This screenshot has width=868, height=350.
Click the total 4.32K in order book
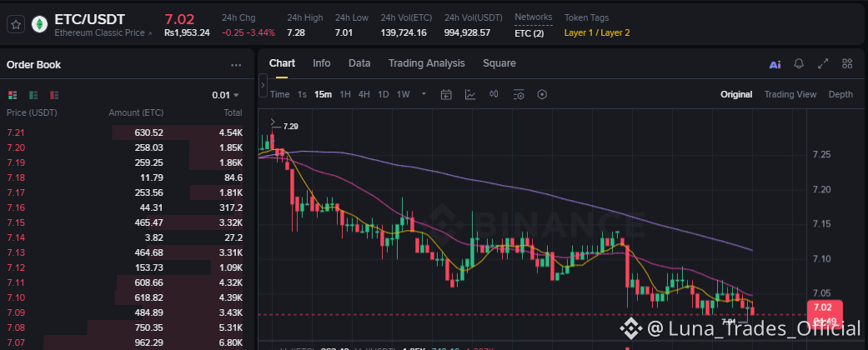click(230, 282)
